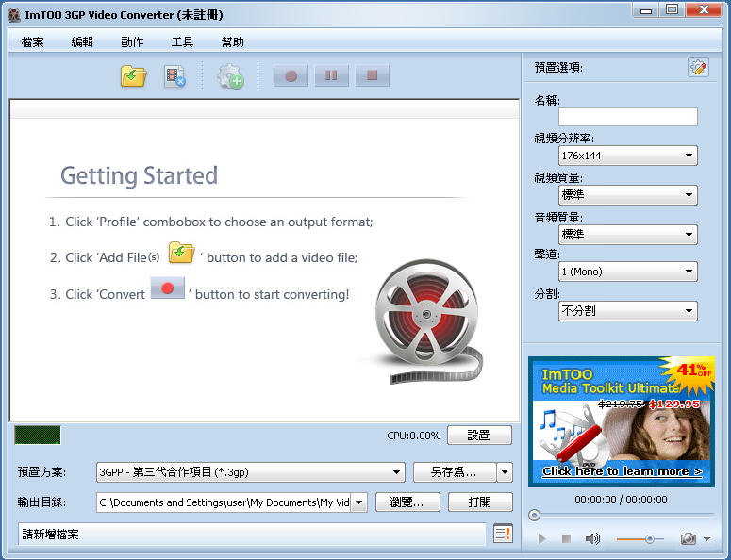This screenshot has width=731, height=560.
Task: Click the Pause conversion toolbar button
Action: point(331,76)
